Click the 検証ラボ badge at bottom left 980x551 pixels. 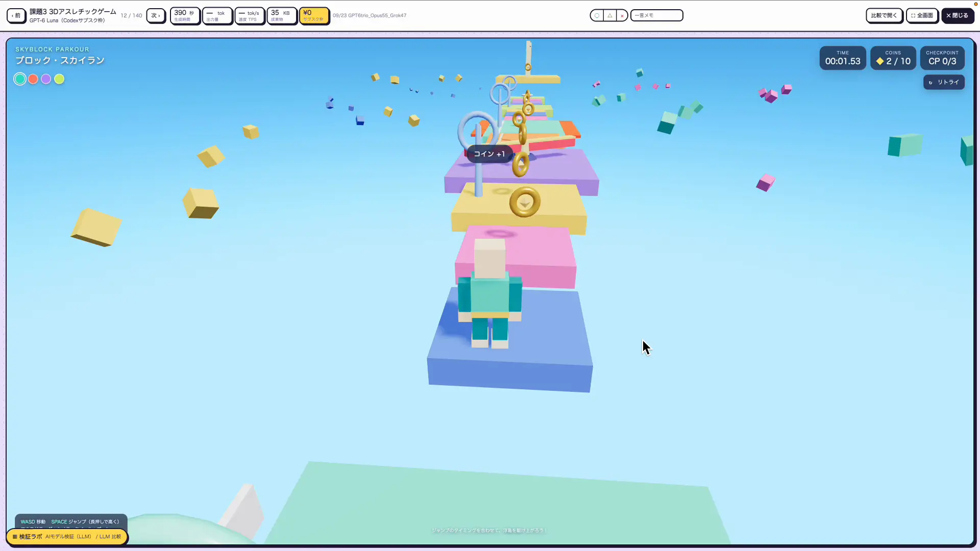67,537
